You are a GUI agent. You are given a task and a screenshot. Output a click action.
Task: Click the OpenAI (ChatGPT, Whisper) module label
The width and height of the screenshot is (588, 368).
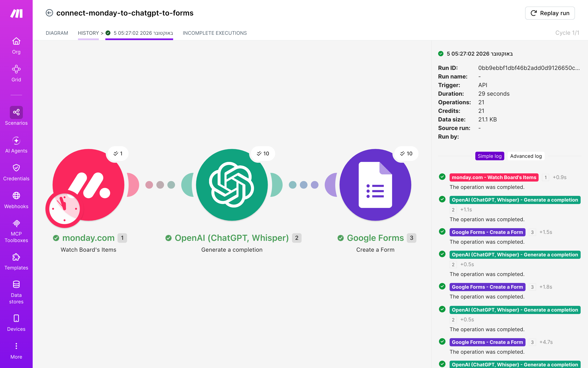pos(232,238)
